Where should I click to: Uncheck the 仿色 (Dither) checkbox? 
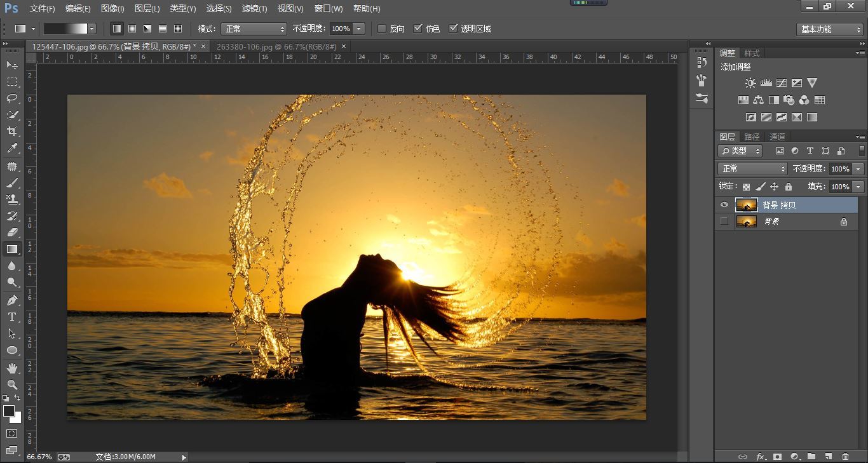pos(417,29)
